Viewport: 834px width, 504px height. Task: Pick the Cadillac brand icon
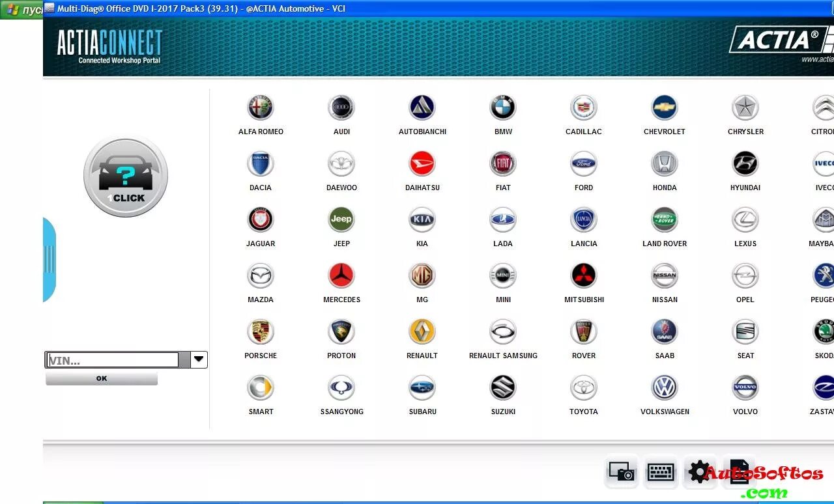coord(584,107)
